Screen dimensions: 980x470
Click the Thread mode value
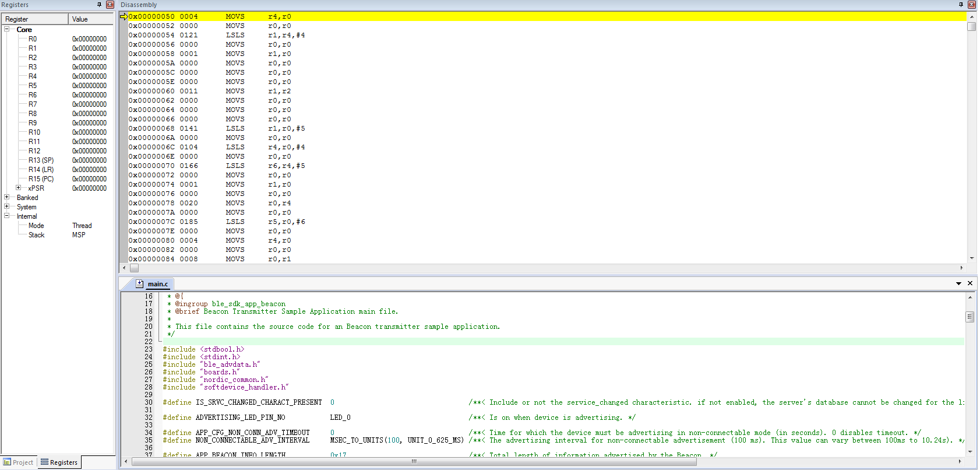(82, 226)
